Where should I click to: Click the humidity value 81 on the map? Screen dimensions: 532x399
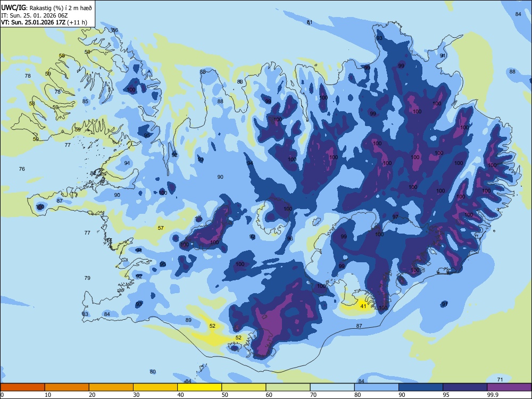click(x=310, y=22)
